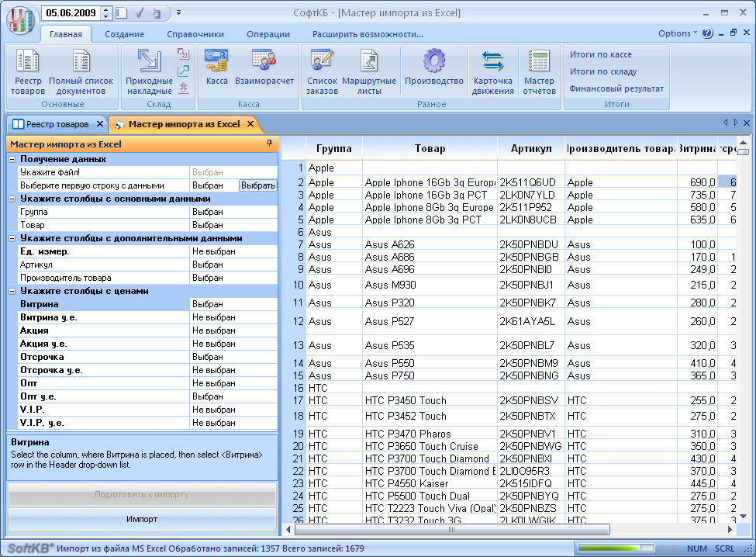Open the Справочники ribbon tab
This screenshot has height=557, width=756.
[x=195, y=34]
